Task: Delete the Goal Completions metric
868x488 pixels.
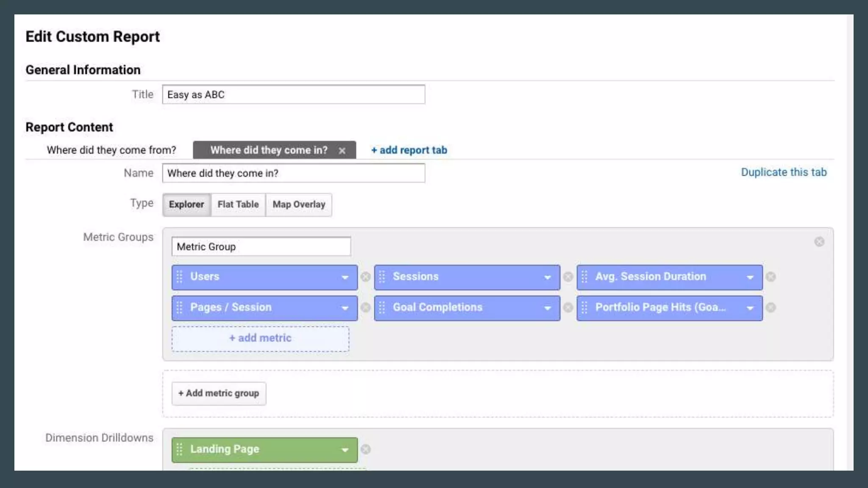Action: (568, 308)
